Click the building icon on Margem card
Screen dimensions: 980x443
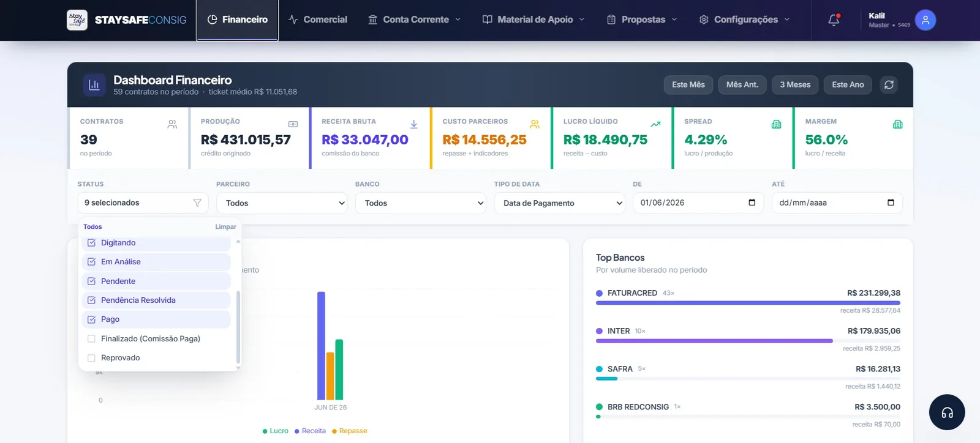point(898,124)
